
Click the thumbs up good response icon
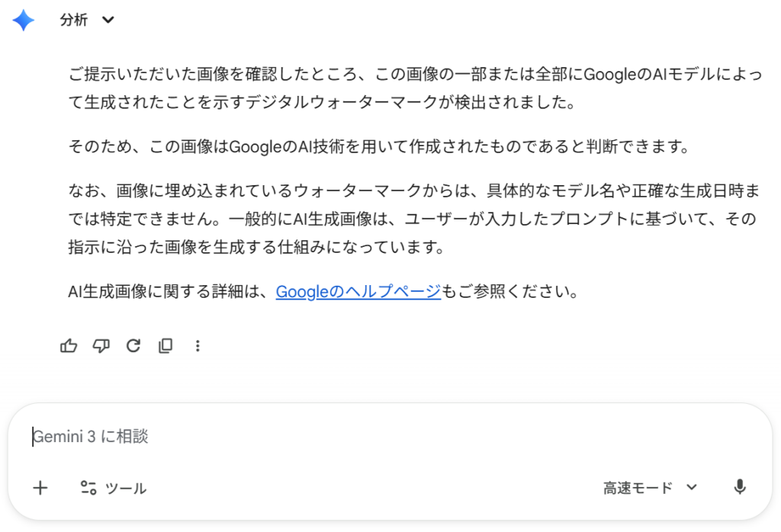point(69,346)
